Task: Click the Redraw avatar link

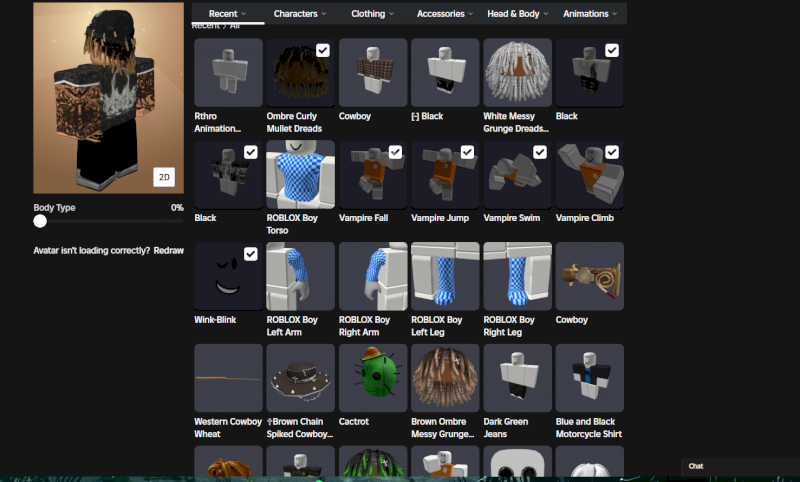Action: coord(168,250)
